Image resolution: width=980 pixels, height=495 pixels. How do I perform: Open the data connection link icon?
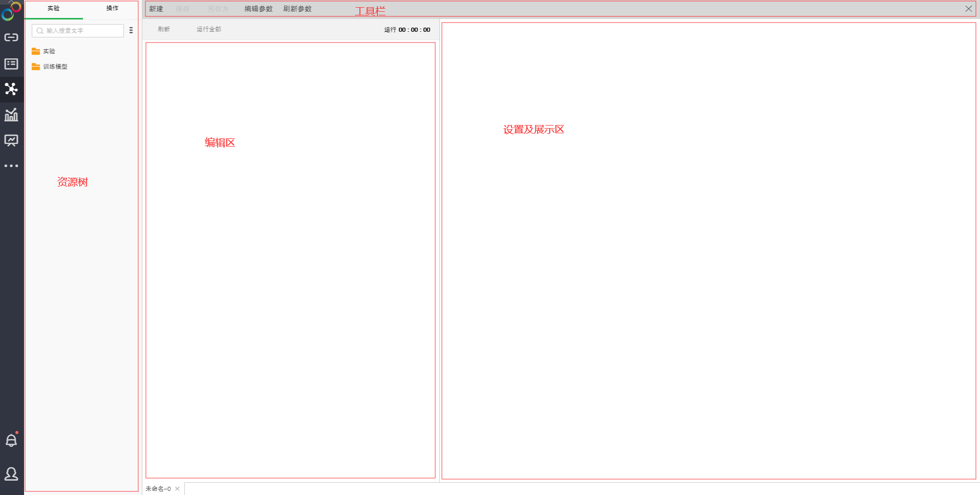coord(11,37)
